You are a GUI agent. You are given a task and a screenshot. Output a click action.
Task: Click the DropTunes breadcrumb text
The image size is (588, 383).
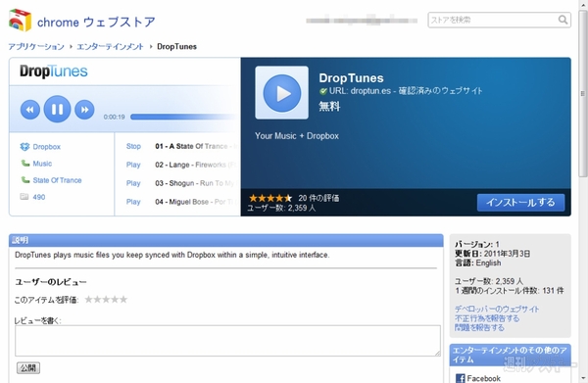coord(176,46)
